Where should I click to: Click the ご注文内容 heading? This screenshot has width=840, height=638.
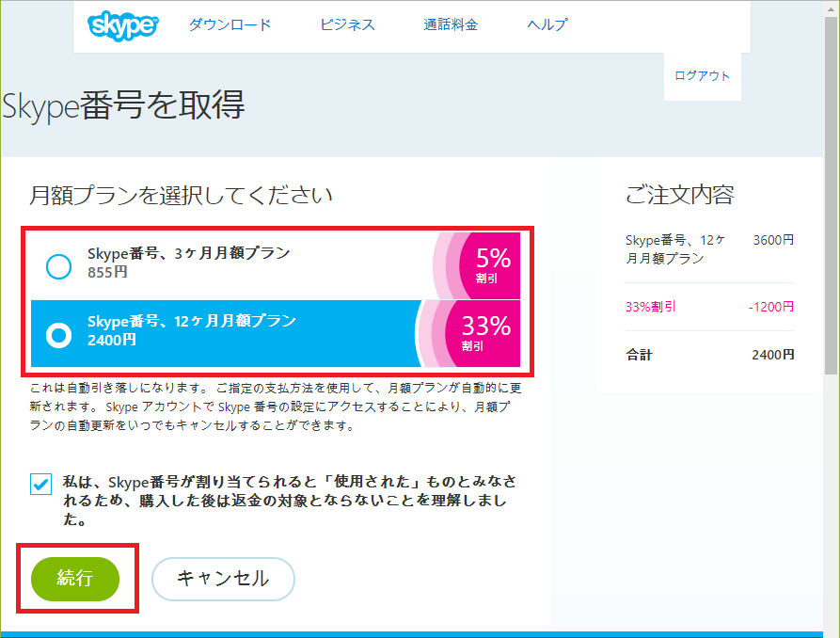tap(680, 195)
